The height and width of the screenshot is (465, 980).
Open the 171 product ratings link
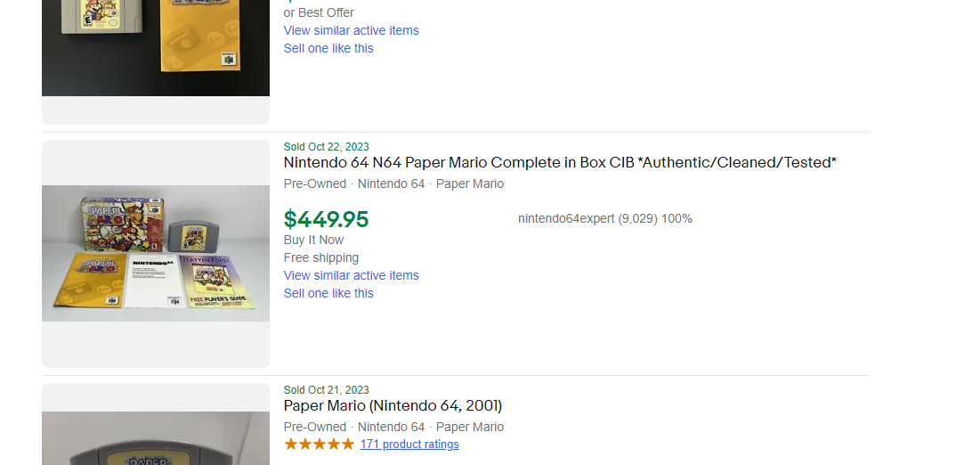point(409,445)
